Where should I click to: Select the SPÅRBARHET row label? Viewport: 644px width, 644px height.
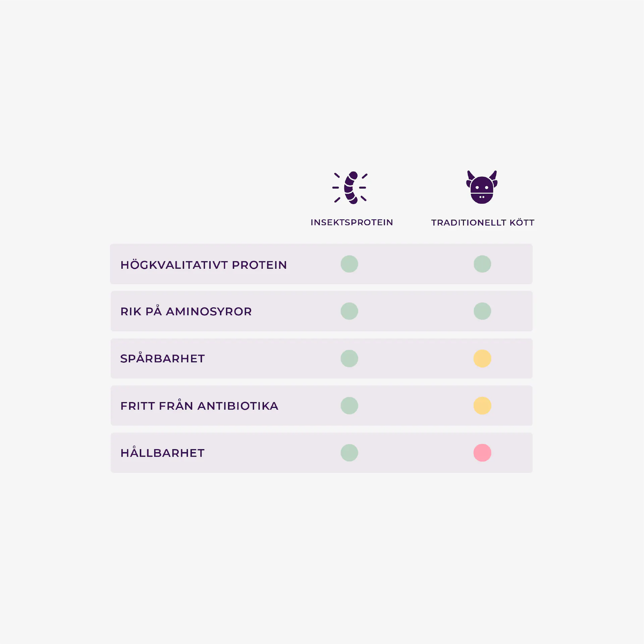[162, 358]
